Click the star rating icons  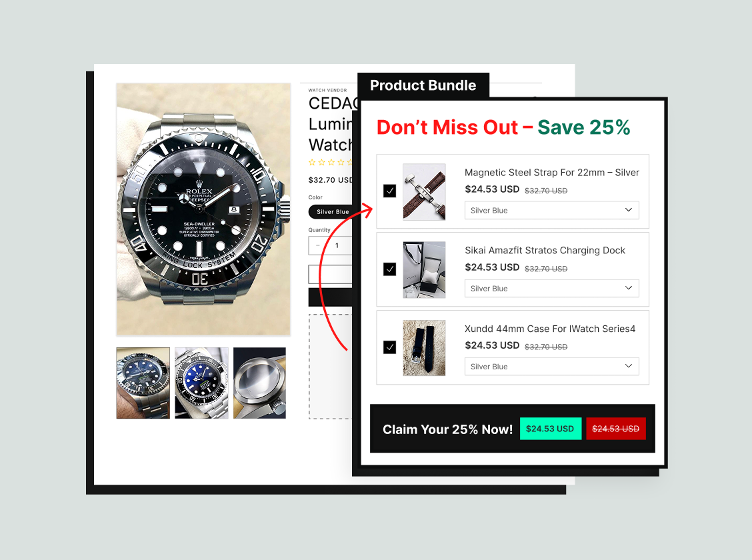pyautogui.click(x=331, y=163)
